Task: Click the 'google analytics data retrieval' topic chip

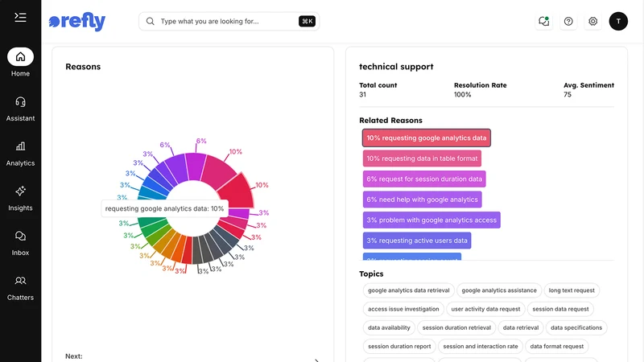Action: pyautogui.click(x=409, y=290)
